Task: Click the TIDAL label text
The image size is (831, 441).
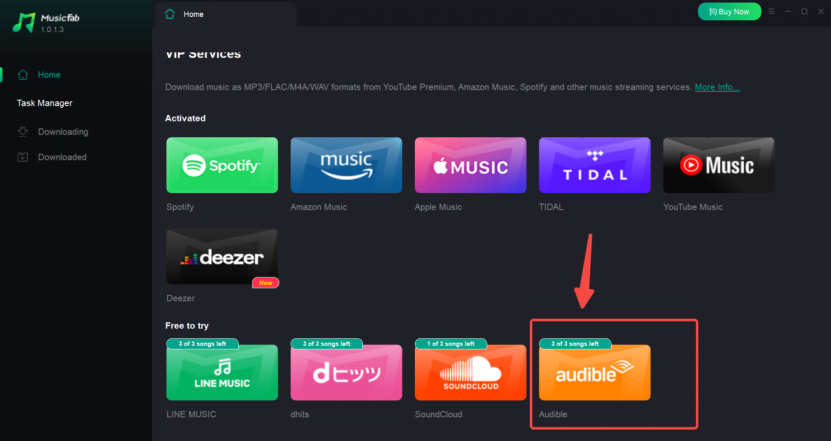Action: pyautogui.click(x=551, y=207)
